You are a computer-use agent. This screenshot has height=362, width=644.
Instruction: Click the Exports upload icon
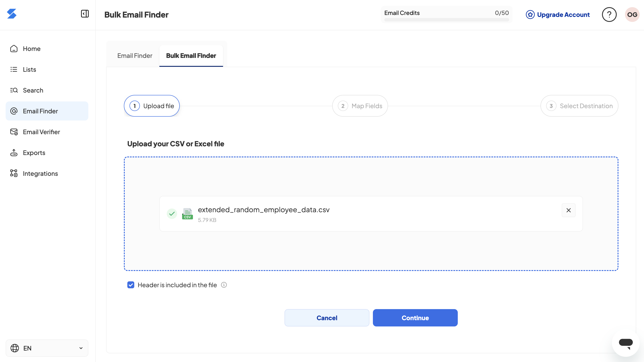click(14, 153)
